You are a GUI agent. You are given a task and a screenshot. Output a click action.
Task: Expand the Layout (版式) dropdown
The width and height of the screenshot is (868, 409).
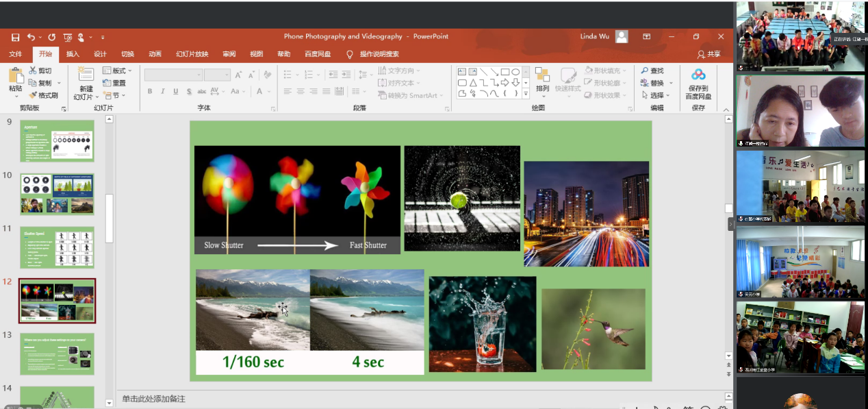tap(117, 71)
